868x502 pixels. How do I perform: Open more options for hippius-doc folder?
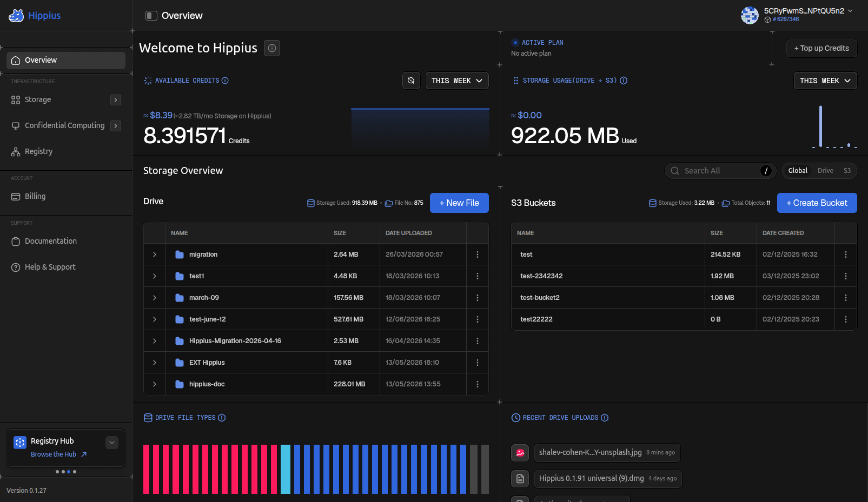click(x=478, y=384)
